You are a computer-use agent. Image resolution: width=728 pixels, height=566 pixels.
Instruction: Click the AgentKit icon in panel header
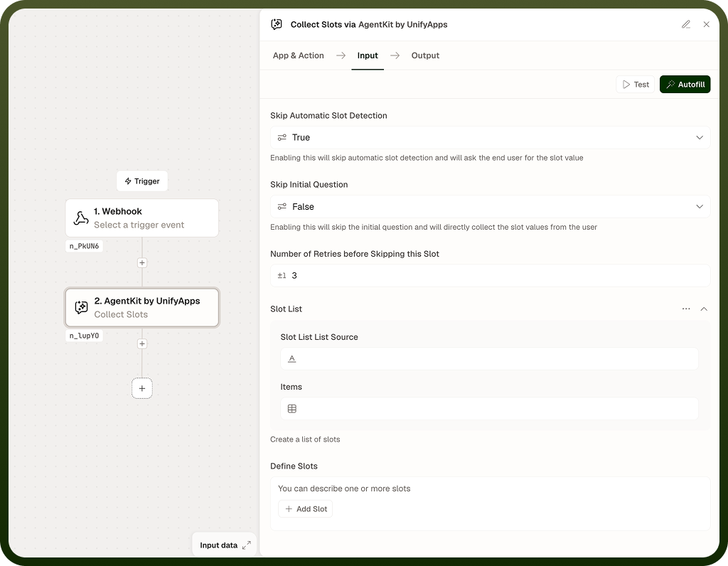click(x=277, y=24)
